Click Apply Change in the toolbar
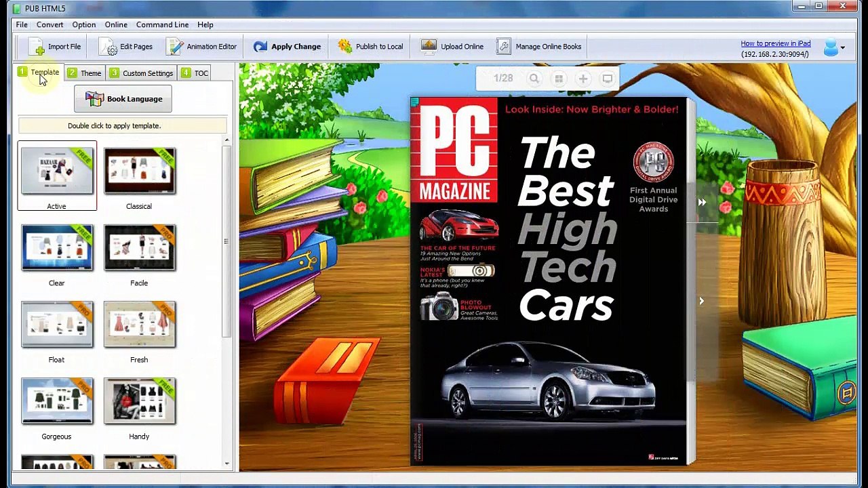868x488 pixels. 287,47
